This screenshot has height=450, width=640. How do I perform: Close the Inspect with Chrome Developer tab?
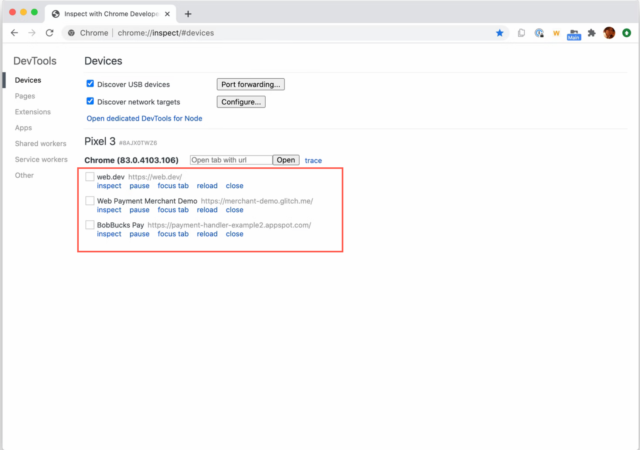tap(169, 13)
